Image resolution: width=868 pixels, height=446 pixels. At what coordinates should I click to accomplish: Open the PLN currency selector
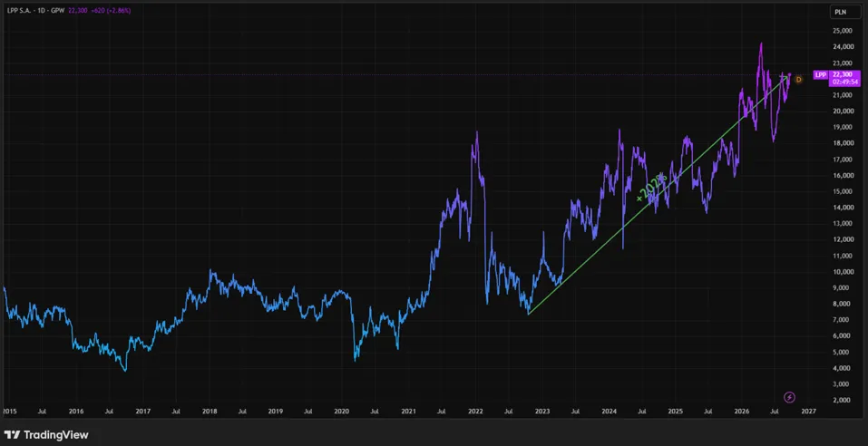[844, 12]
